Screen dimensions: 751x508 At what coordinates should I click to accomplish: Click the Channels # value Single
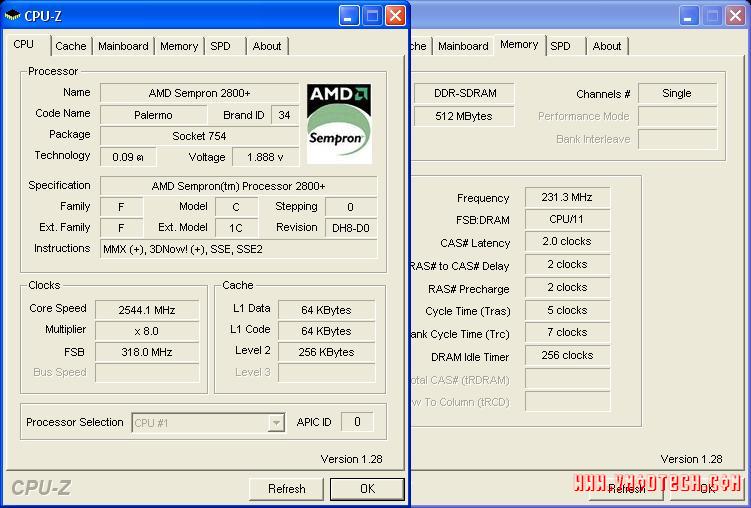677,93
